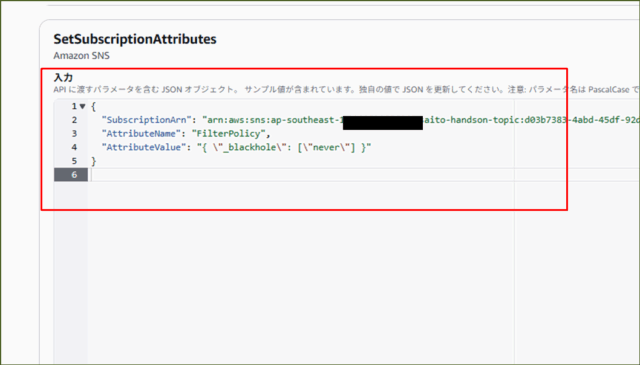Click line number 3 in the editor gutter

[x=74, y=134]
